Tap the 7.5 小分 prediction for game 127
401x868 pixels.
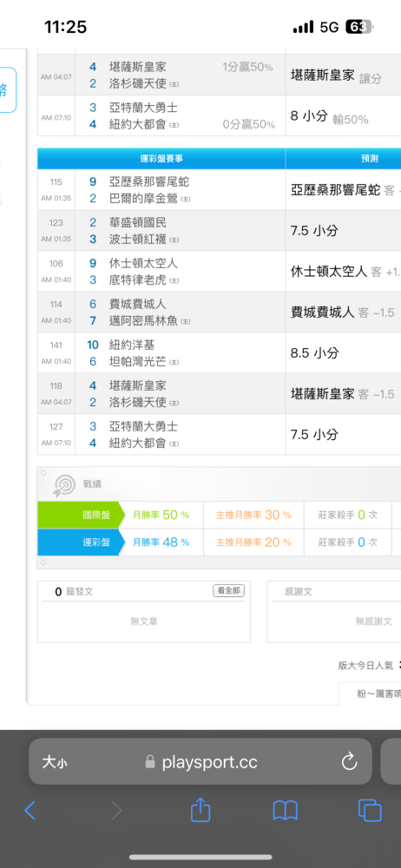click(x=314, y=435)
